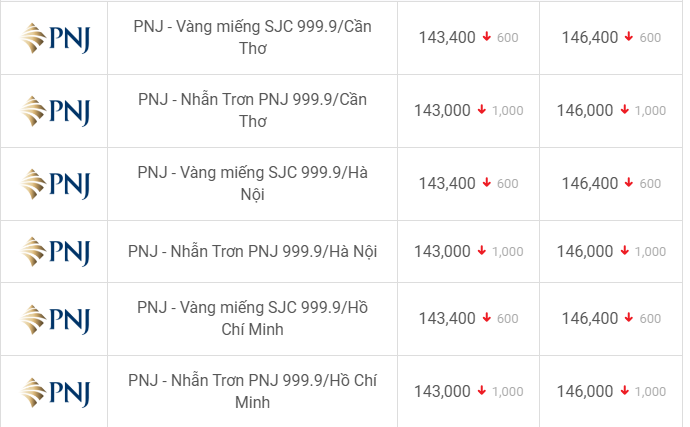The image size is (690, 427).
Task: Select buy price 143,400 in Hà Nội SJC row
Action: 447,183
